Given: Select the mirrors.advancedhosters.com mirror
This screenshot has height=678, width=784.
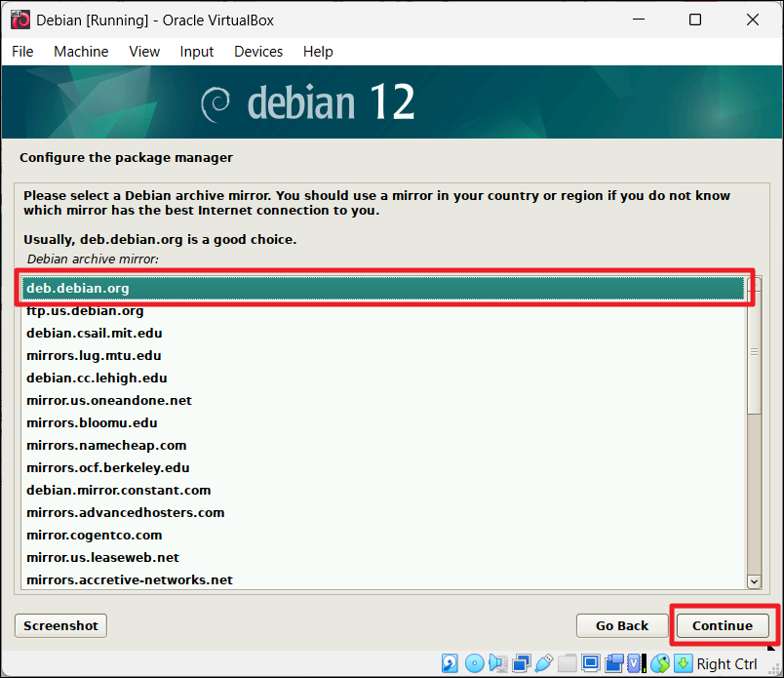Looking at the screenshot, I should click(383, 513).
